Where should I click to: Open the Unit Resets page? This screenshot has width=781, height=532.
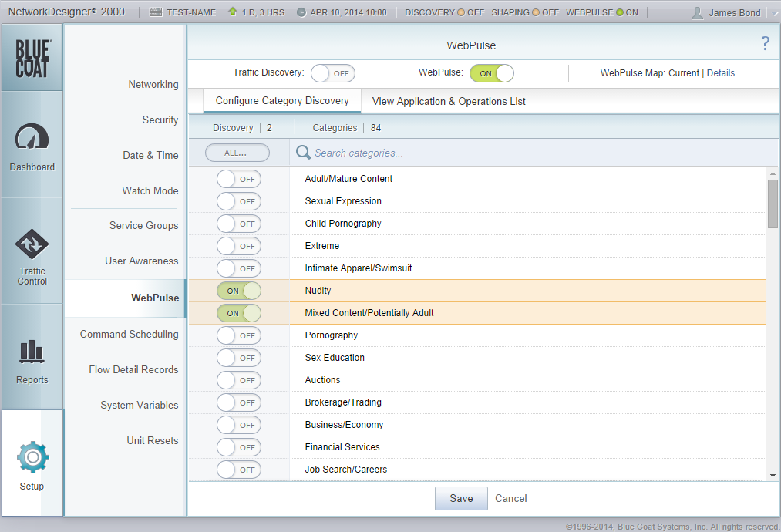(153, 440)
